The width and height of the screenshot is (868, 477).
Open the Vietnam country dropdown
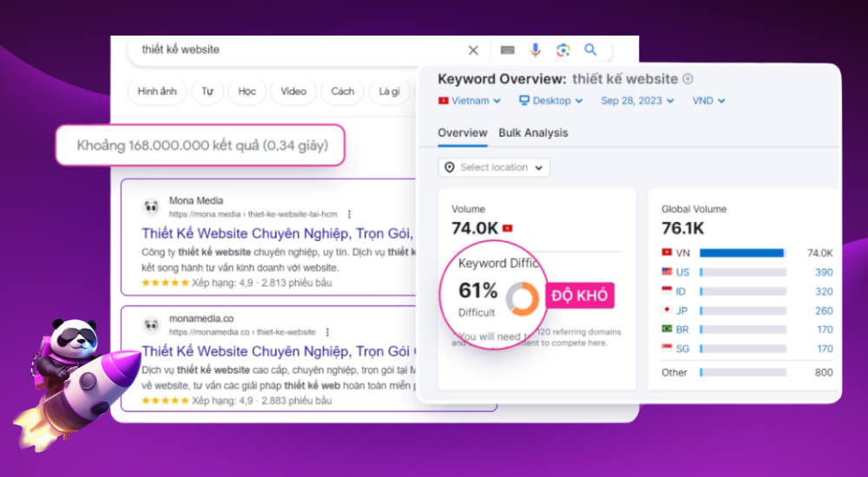click(x=470, y=101)
